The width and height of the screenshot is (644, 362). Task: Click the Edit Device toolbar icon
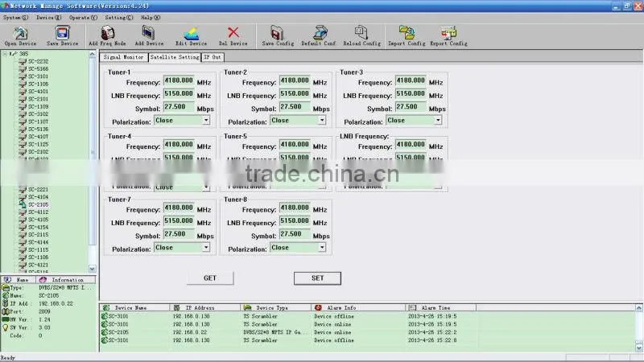click(x=192, y=33)
